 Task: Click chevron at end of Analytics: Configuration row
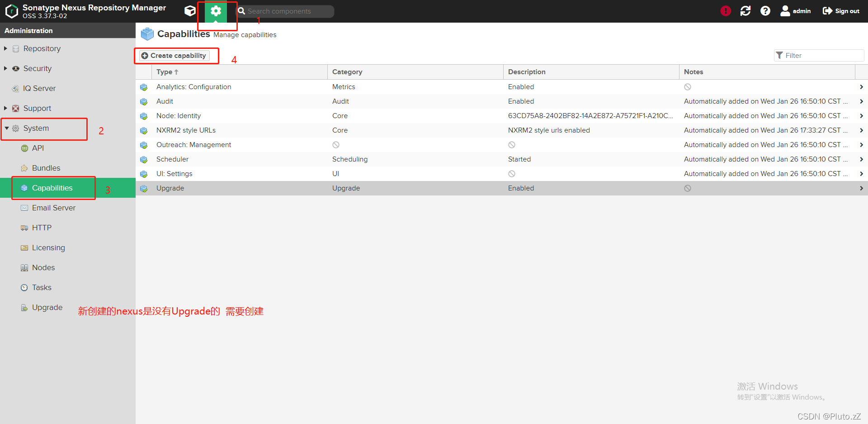[x=861, y=87]
